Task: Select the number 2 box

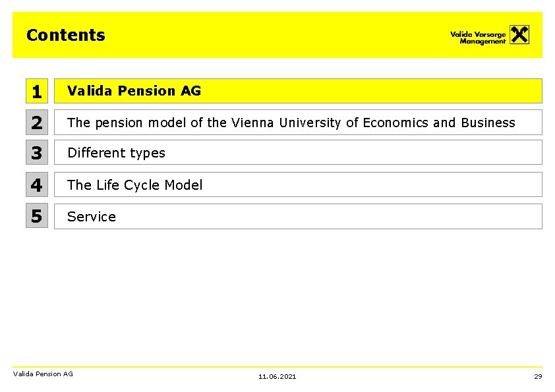Action: coord(37,122)
